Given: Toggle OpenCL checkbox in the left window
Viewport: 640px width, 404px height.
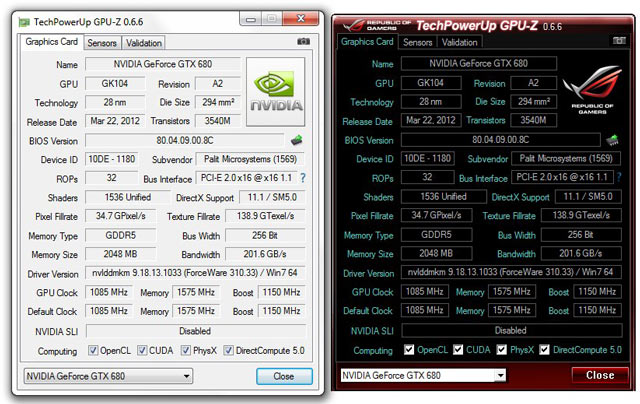Looking at the screenshot, I should click(x=93, y=350).
